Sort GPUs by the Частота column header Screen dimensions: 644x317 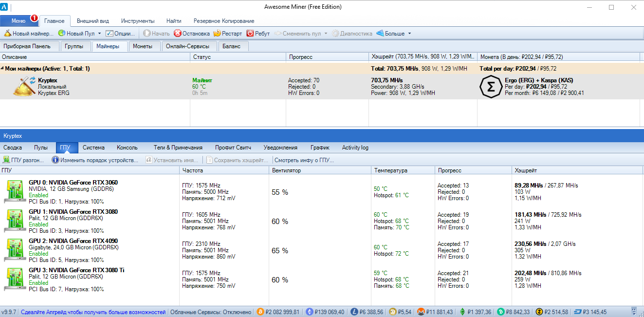tap(224, 170)
